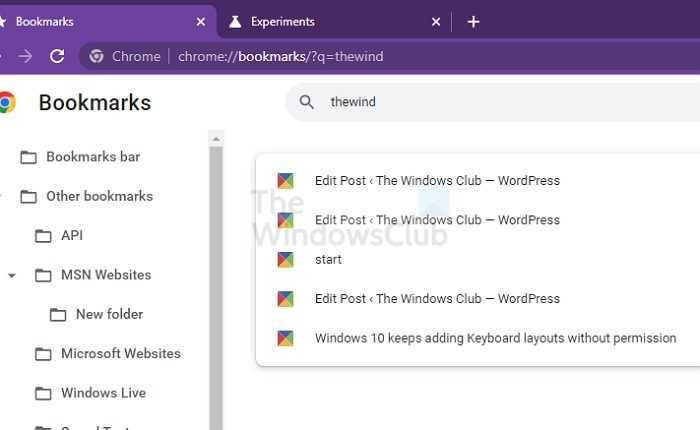Click the Other bookmarks folder icon
700x430 pixels.
[29, 196]
